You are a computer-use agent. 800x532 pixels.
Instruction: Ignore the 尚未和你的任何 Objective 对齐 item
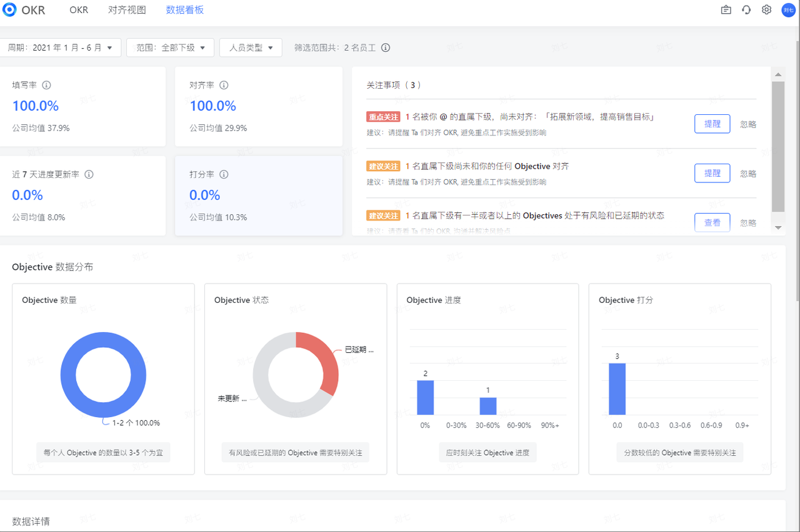[748, 173]
